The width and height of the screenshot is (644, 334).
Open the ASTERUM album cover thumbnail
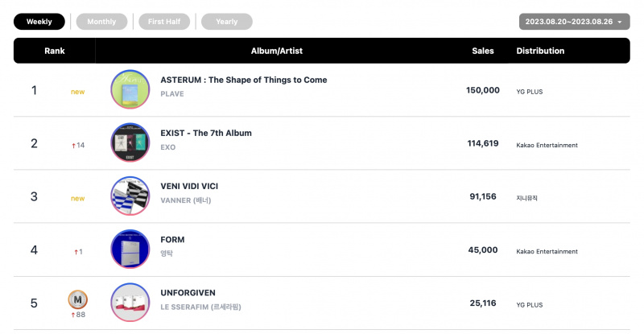click(130, 89)
